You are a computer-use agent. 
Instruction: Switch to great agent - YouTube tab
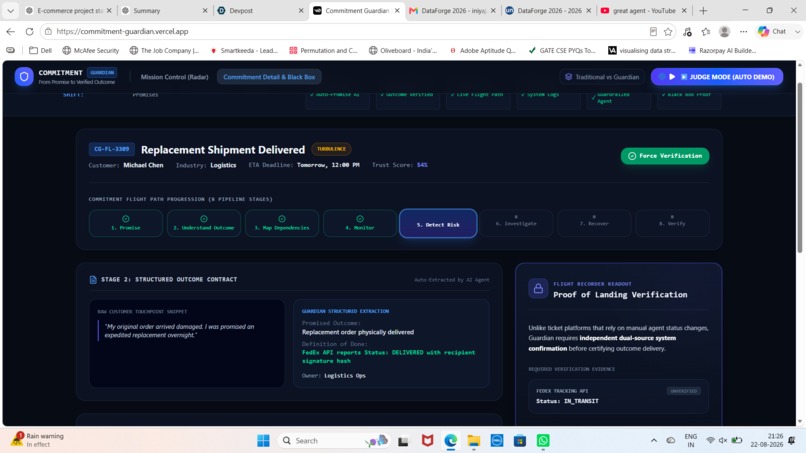pyautogui.click(x=644, y=10)
